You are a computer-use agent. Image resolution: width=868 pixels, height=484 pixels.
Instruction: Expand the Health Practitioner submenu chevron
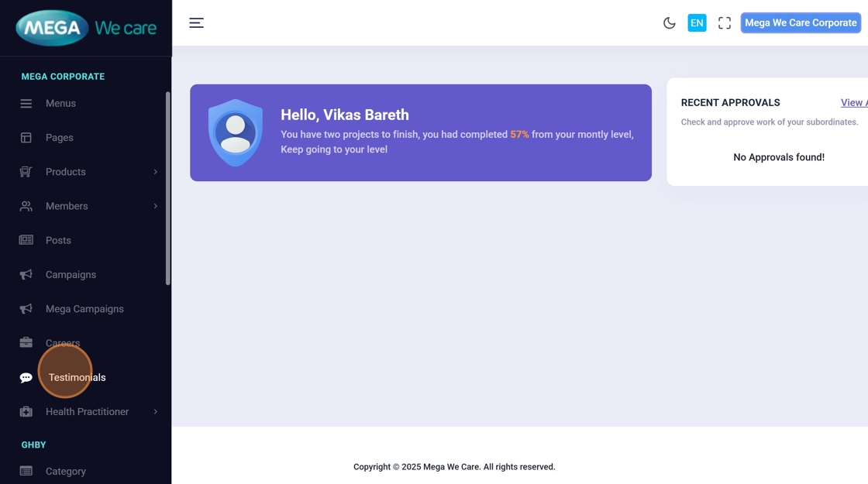(x=155, y=412)
